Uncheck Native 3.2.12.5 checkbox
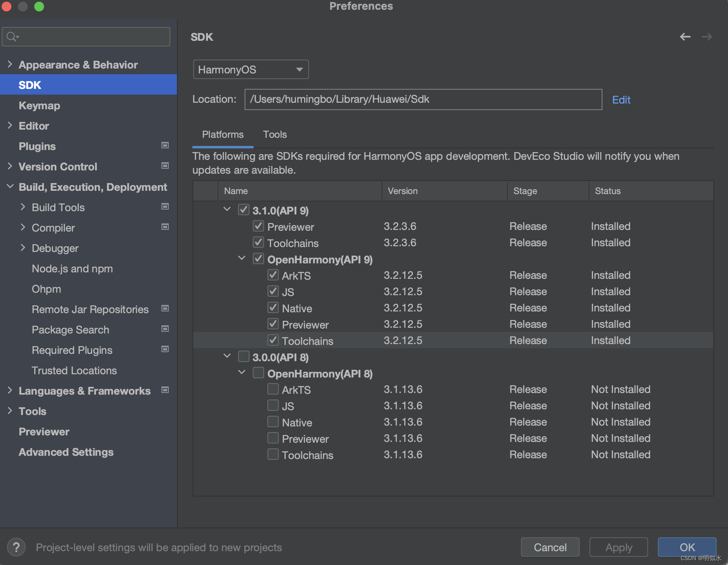 tap(273, 308)
